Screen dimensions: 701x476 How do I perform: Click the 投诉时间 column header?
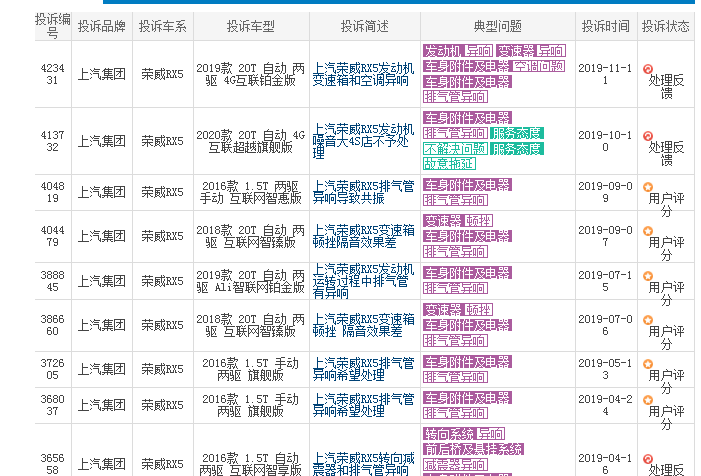point(606,26)
